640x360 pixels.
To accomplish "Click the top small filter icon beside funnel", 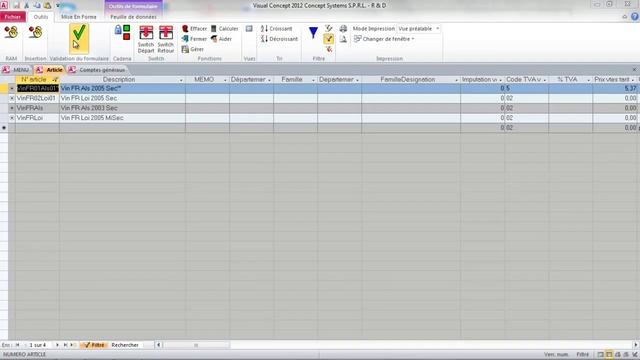I will point(329,28).
